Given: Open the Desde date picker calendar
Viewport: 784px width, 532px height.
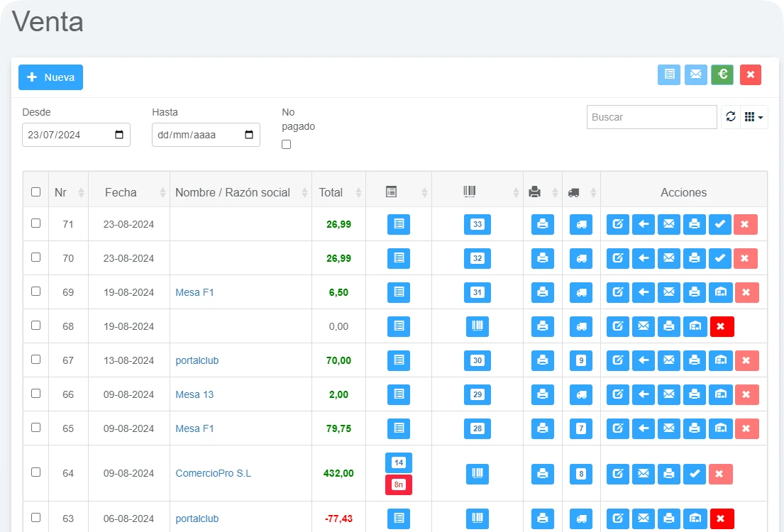Looking at the screenshot, I should pyautogui.click(x=119, y=135).
